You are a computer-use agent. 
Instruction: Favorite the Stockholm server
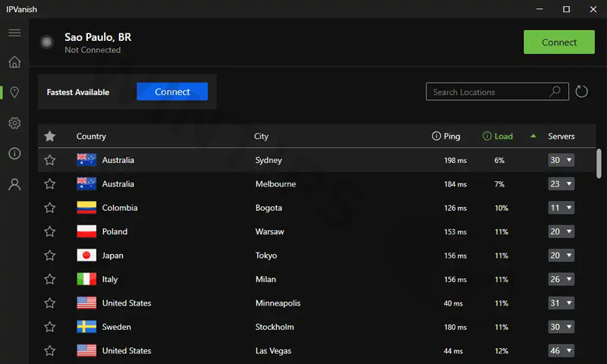(x=49, y=327)
